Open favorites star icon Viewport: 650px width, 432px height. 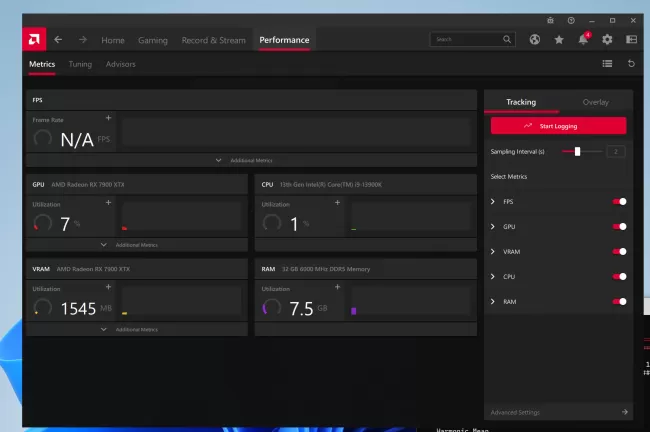pyautogui.click(x=559, y=40)
